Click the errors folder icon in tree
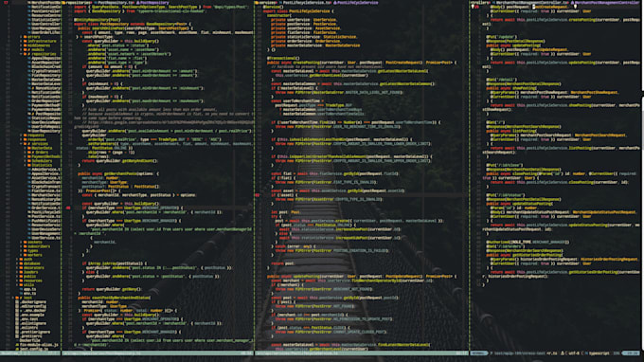 pyautogui.click(x=25, y=37)
